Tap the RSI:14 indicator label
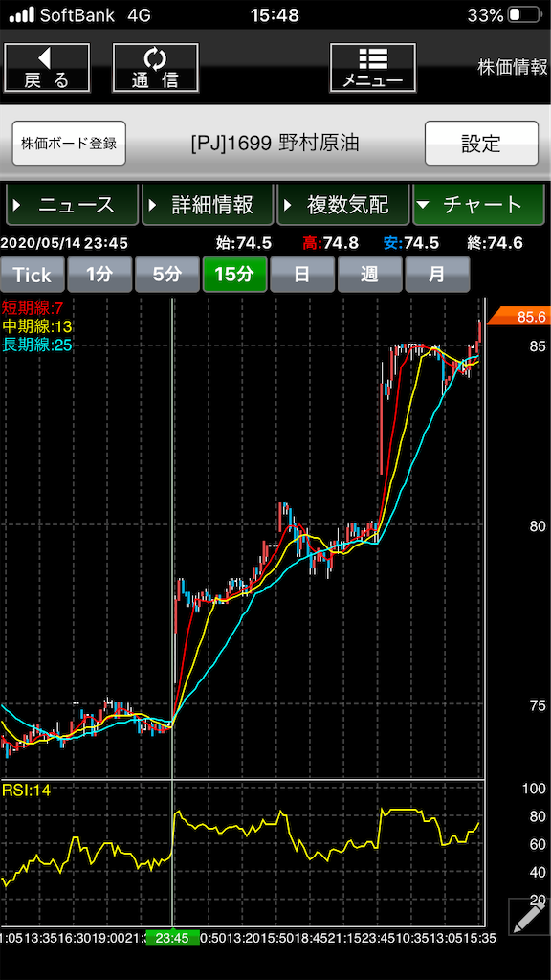 coord(26,790)
